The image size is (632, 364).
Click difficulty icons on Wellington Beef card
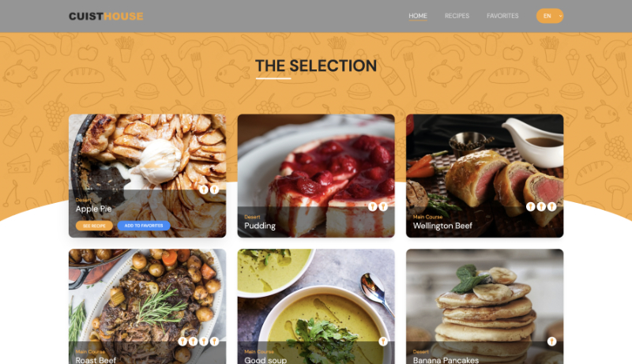[x=541, y=207]
